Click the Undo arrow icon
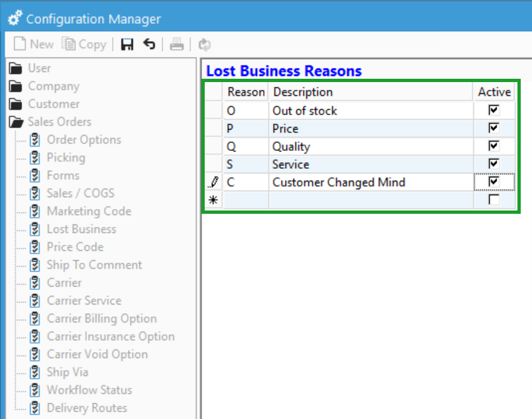 coord(149,44)
